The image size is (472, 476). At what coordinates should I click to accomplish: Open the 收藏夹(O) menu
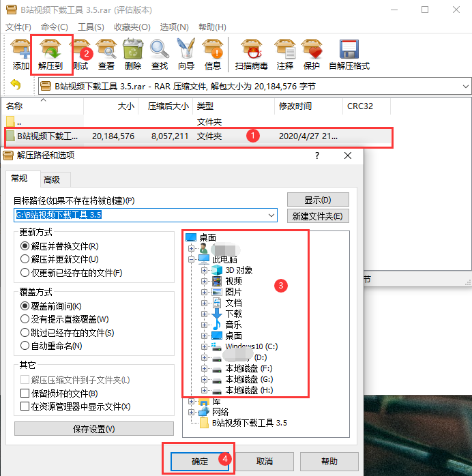click(x=132, y=27)
